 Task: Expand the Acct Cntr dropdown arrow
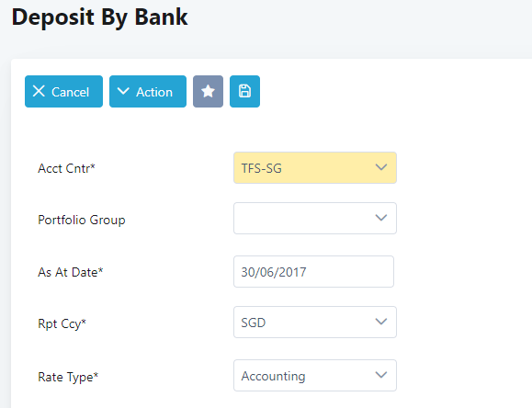[381, 167]
